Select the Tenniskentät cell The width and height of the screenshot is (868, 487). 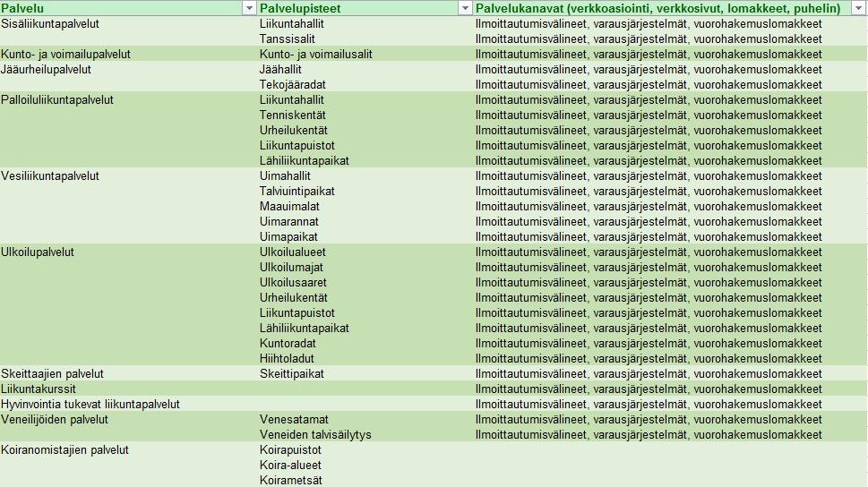tap(365, 115)
